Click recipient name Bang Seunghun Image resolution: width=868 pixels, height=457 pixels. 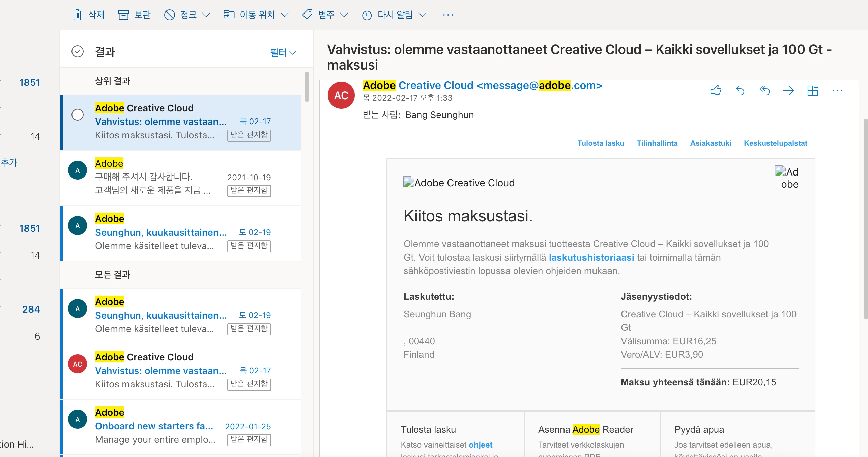click(439, 115)
